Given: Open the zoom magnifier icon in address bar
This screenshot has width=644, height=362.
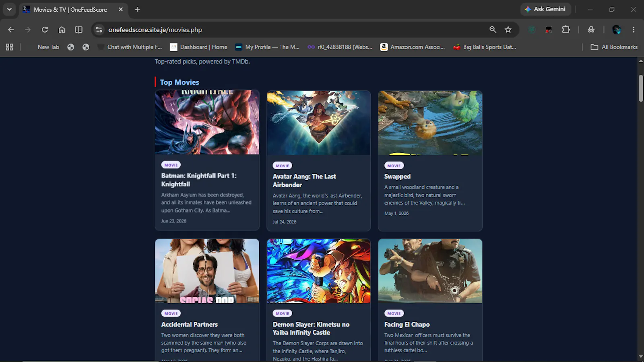Looking at the screenshot, I should (493, 29).
